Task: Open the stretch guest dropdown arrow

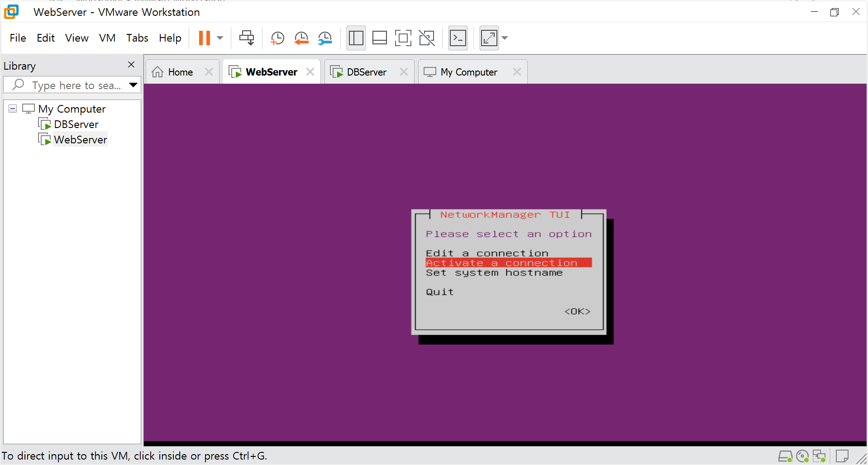Action: 505,38
